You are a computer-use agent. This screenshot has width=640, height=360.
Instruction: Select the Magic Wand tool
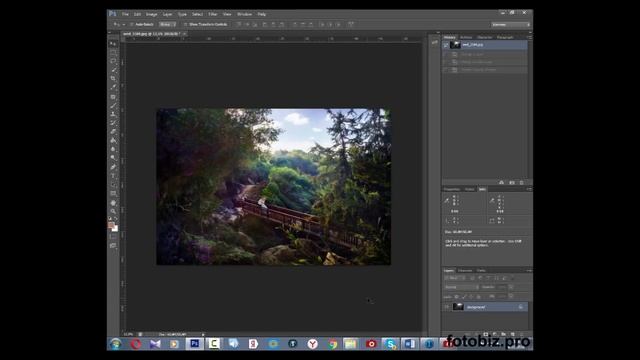pyautogui.click(x=113, y=70)
